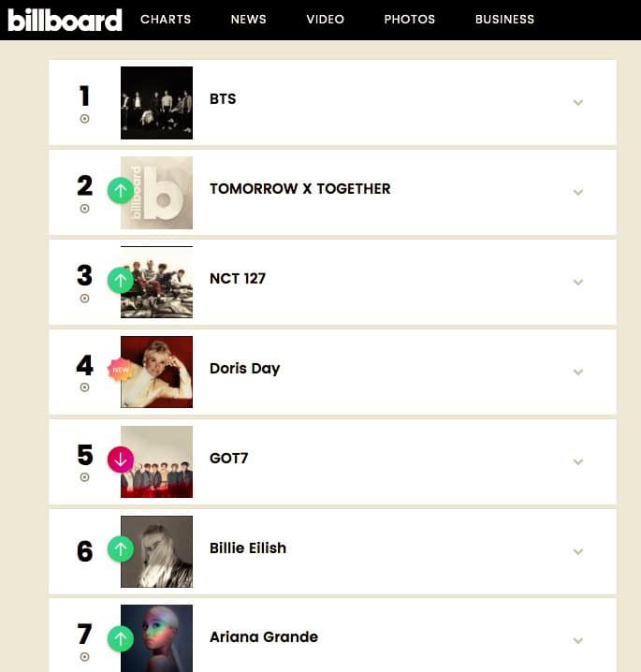This screenshot has width=641, height=672.
Task: Click the green up arrow beside Ariana Grande
Action: (x=120, y=638)
